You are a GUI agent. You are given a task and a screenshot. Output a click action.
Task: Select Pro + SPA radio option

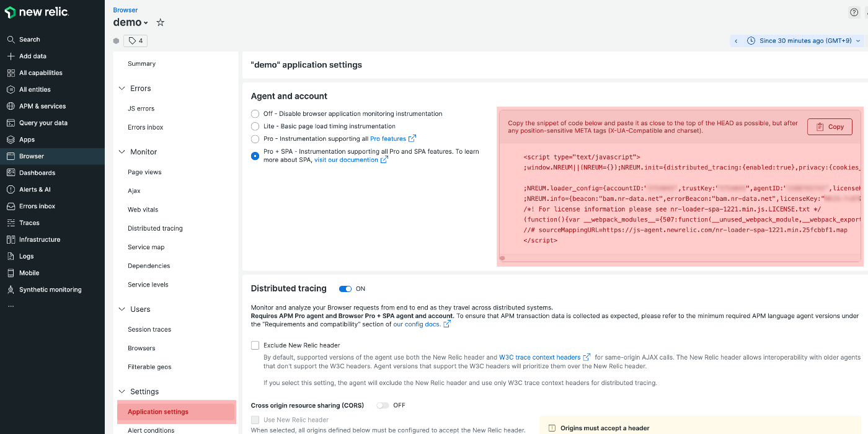pyautogui.click(x=255, y=156)
